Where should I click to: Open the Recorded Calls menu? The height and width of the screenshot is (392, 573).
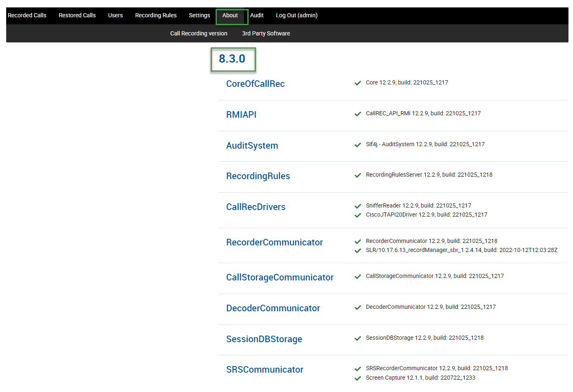(27, 15)
